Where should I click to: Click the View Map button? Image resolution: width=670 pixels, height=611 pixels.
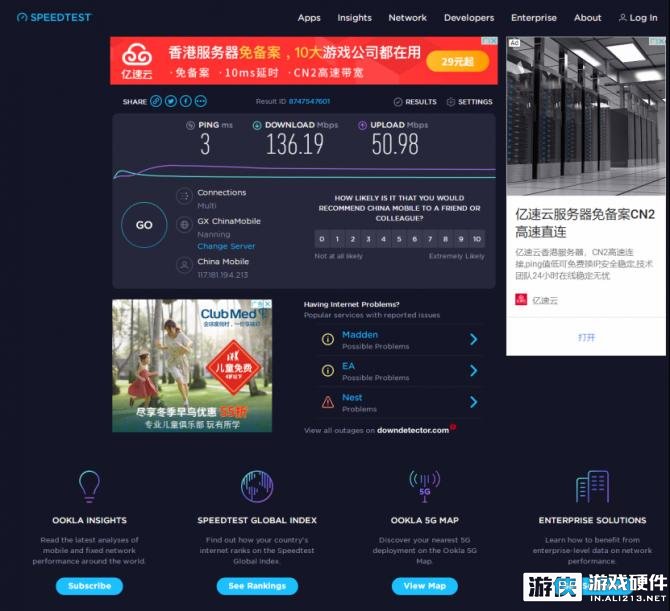tap(424, 586)
